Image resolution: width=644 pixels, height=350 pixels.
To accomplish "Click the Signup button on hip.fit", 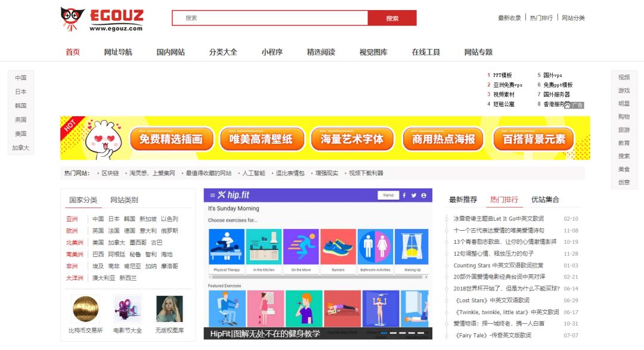I will (x=388, y=195).
